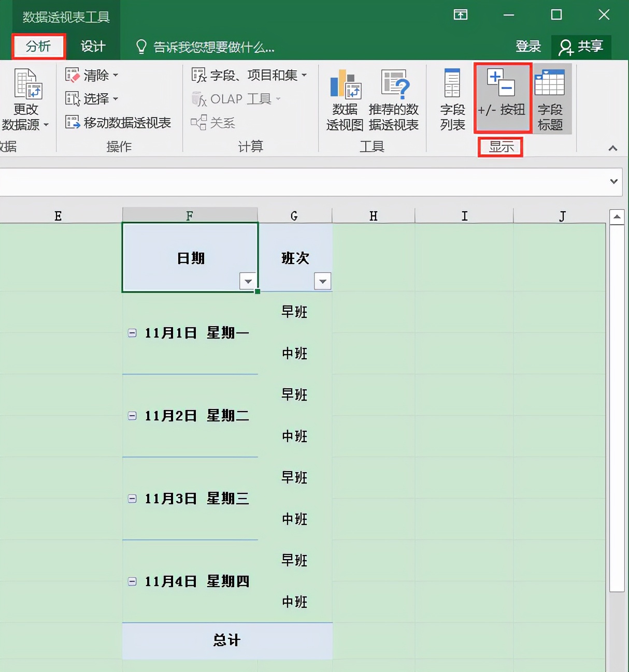Click the 告诉我您想要做什么 search box
Image resolution: width=629 pixels, height=672 pixels.
[x=206, y=47]
